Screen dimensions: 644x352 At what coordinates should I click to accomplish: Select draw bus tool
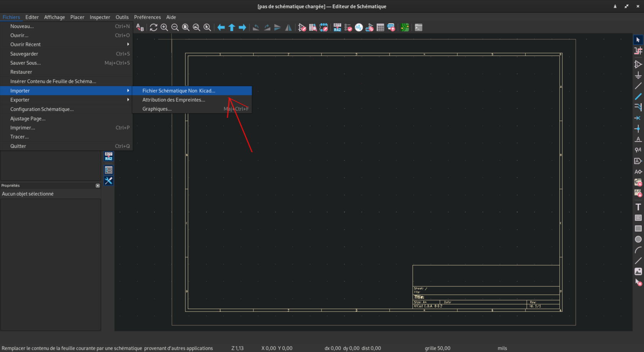click(x=638, y=97)
